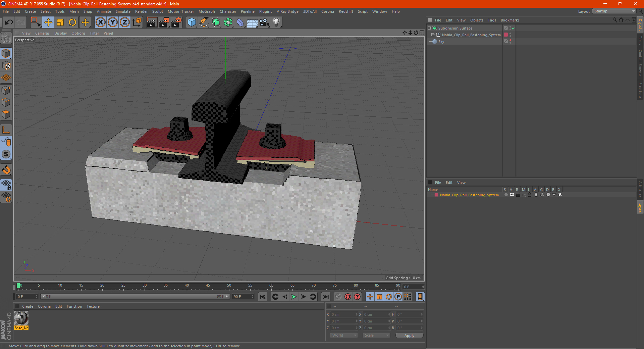Click frame 45 on the timeline ruler

(x=208, y=286)
